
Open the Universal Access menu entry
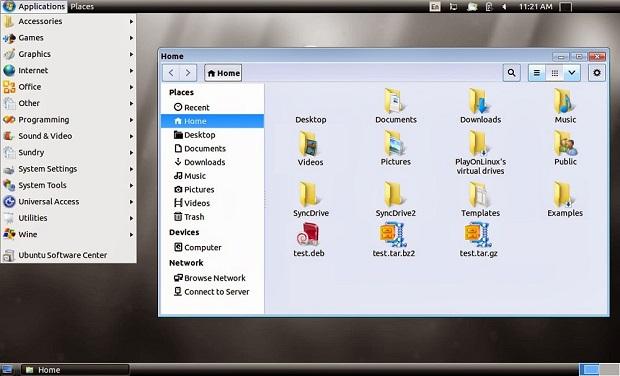click(68, 202)
